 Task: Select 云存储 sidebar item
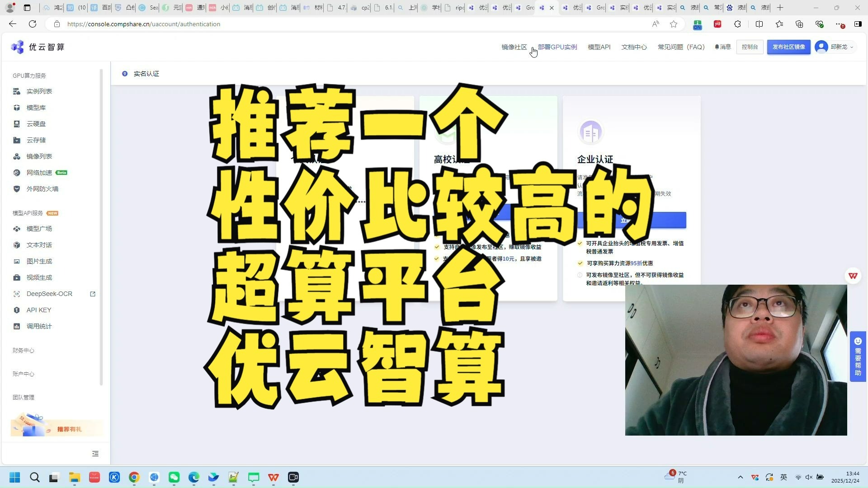click(x=36, y=140)
